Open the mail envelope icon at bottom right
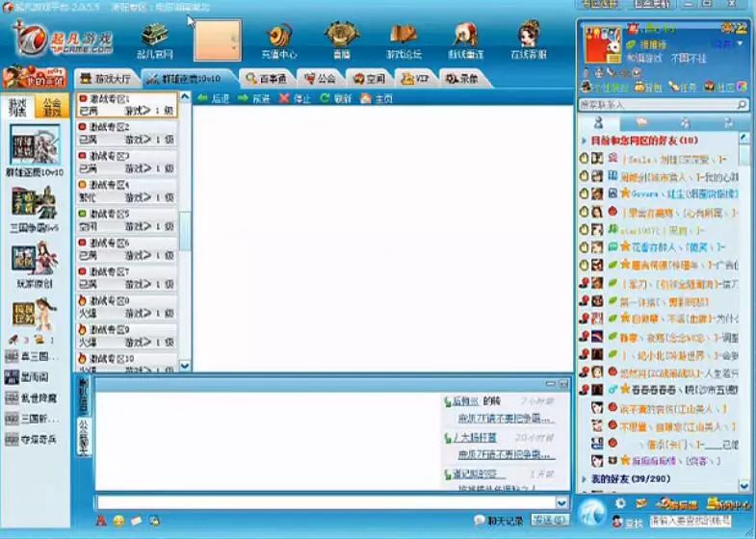Viewport: 756px width, 539px height. 641,503
